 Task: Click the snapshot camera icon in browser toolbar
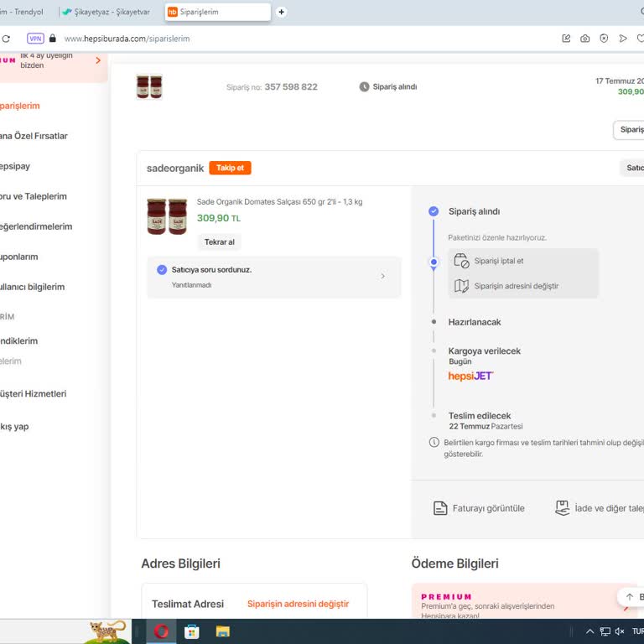[584, 39]
